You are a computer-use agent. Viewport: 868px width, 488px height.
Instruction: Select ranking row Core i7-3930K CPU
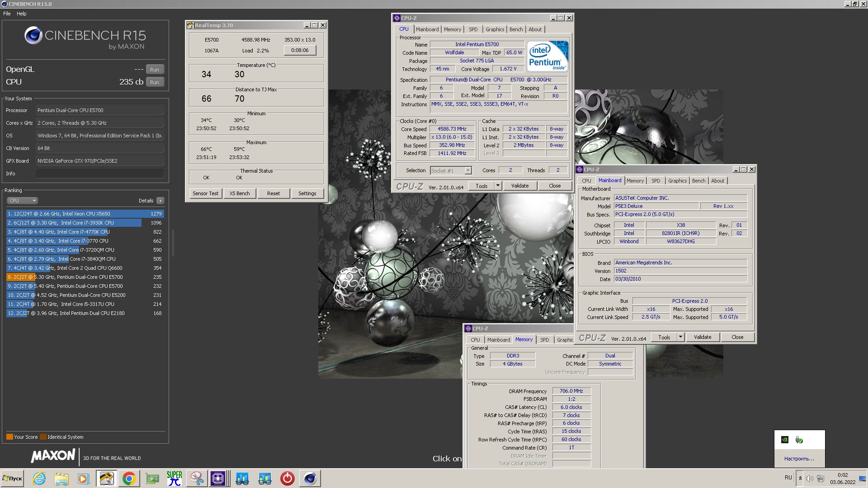click(x=85, y=223)
